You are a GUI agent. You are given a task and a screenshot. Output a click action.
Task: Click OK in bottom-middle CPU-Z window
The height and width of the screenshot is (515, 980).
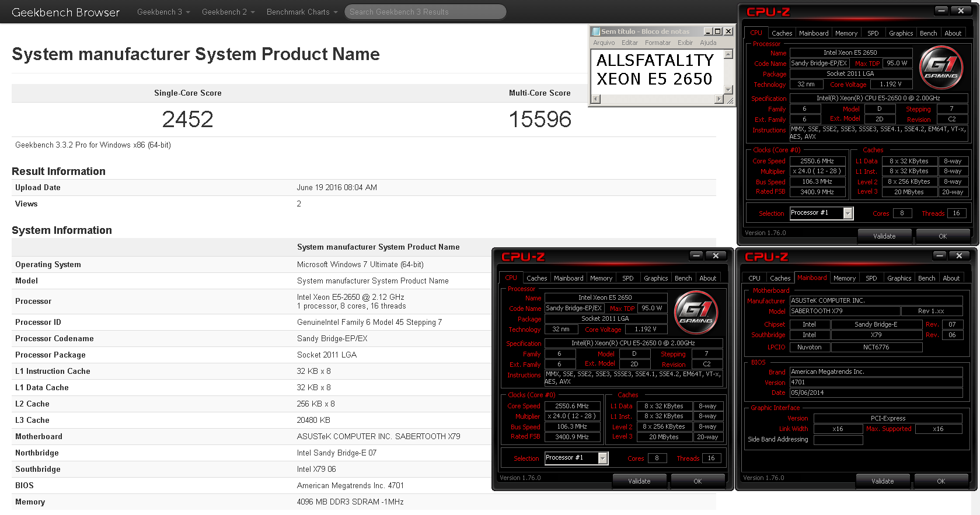(697, 481)
